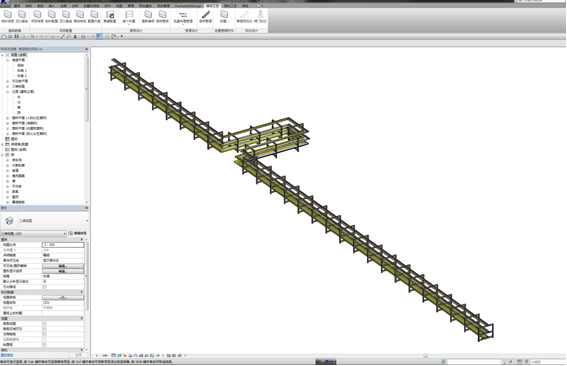
Task: Click the pencil-shaped pipe tool icon in ribbon
Action: [205, 14]
